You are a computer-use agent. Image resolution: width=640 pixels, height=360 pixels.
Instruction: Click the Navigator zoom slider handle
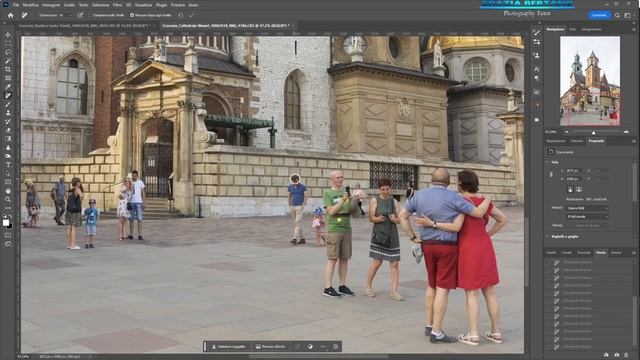(x=593, y=132)
